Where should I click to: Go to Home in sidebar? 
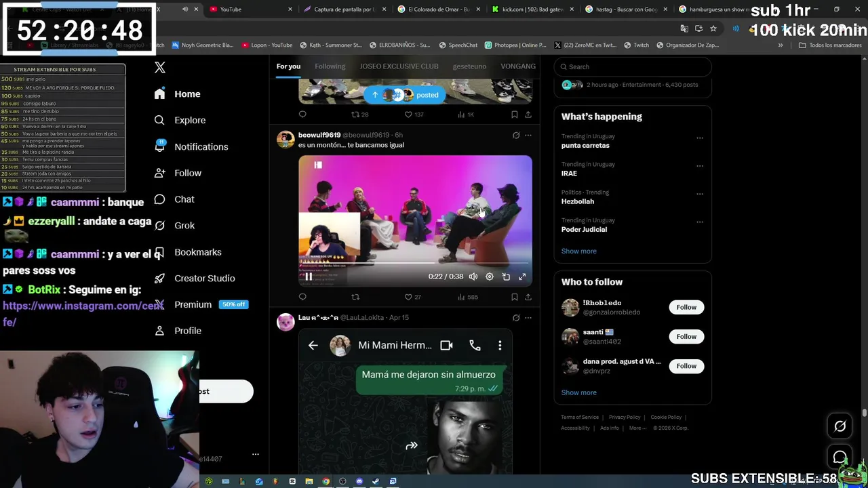pyautogui.click(x=177, y=94)
